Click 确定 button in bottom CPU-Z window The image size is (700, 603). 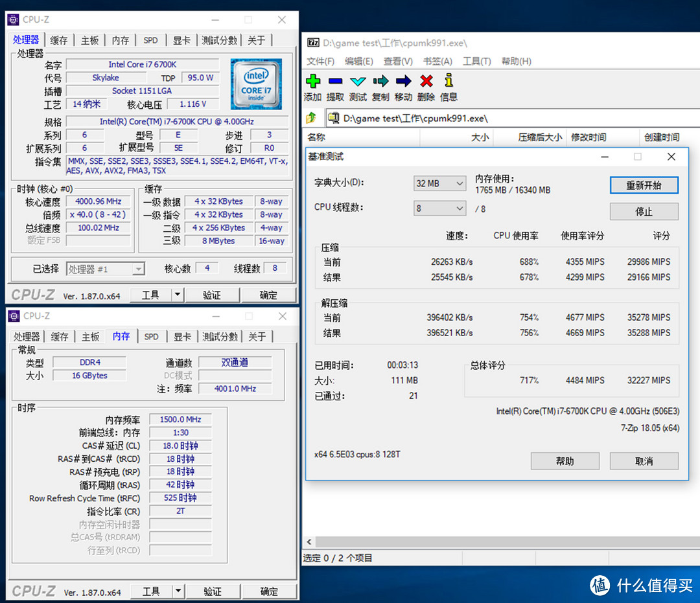point(269,591)
